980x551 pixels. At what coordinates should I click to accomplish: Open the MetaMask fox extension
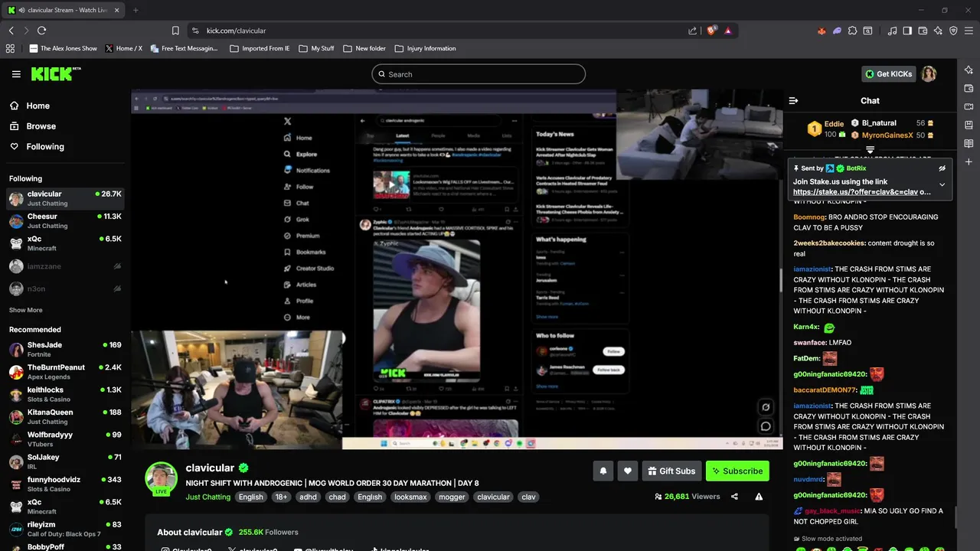point(822,31)
